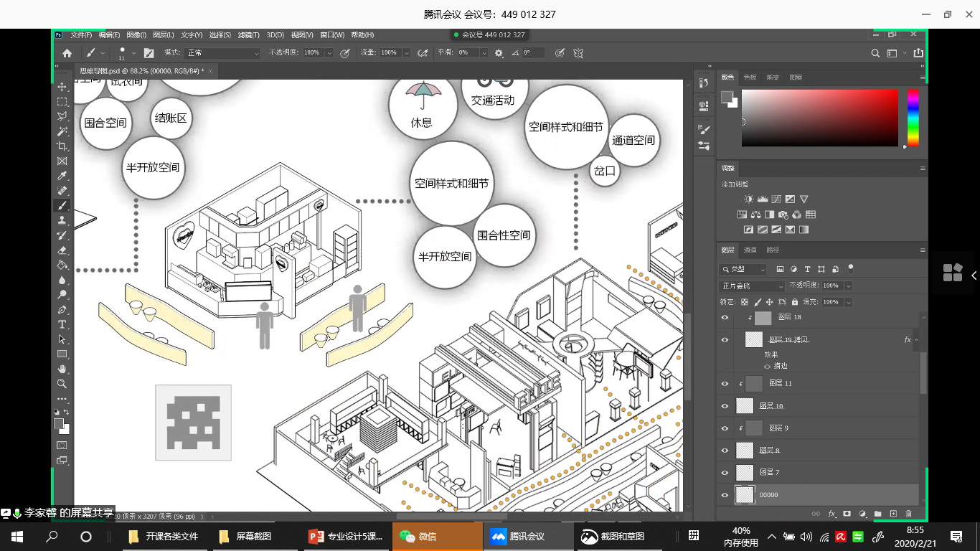Viewport: 980px width, 551px height.
Task: Collapse effects of 图层 19 拷贝
Action: coord(916,340)
